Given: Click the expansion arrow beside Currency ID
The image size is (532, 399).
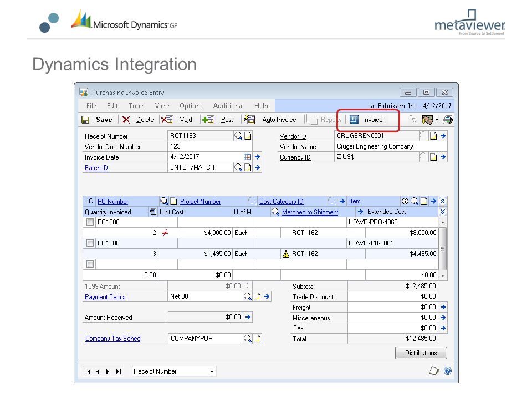Looking at the screenshot, I should 443,157.
